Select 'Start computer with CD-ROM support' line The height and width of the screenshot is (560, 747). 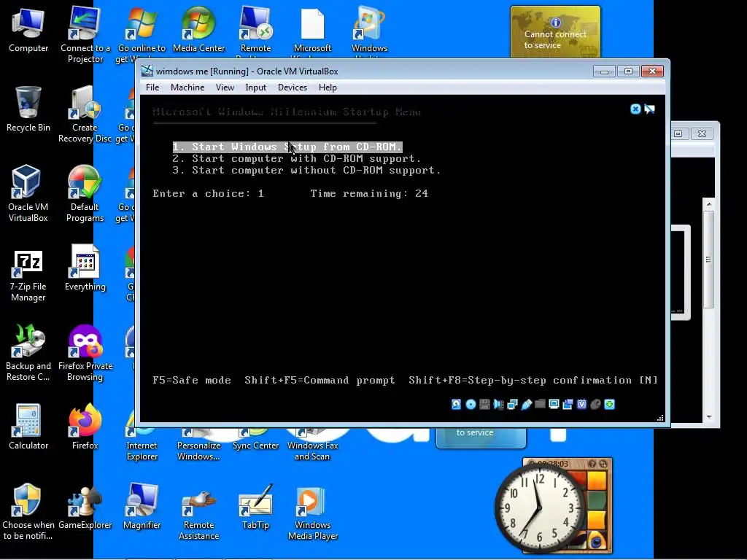pos(297,158)
